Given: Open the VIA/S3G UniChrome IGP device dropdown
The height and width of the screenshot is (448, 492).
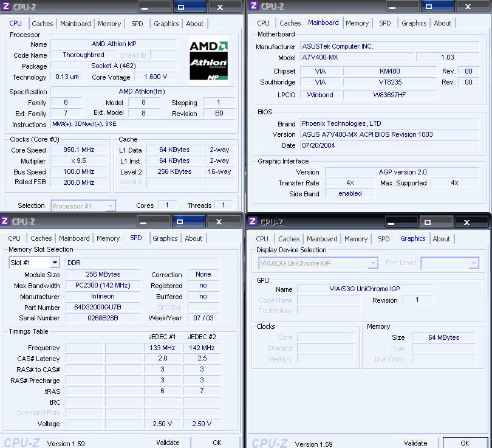Looking at the screenshot, I should pyautogui.click(x=373, y=263).
